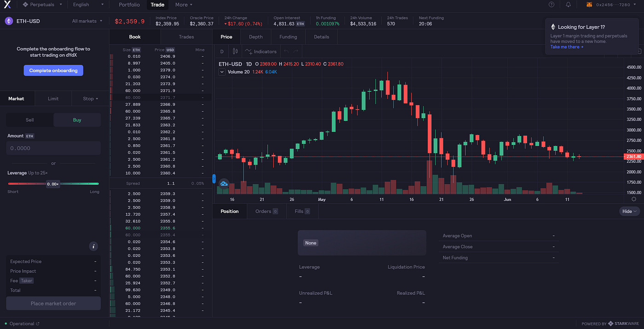Click bid price 2349.0 row
This screenshot has height=329, width=644.
click(x=161, y=290)
